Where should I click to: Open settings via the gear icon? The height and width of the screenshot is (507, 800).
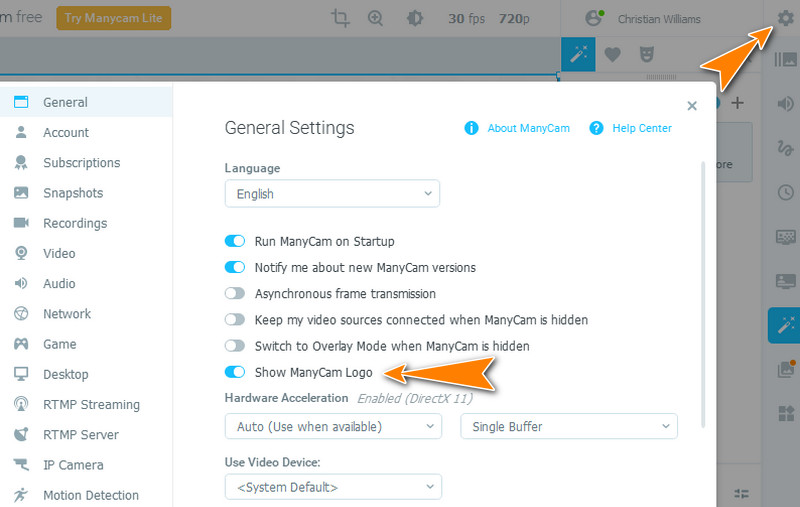pos(784,19)
